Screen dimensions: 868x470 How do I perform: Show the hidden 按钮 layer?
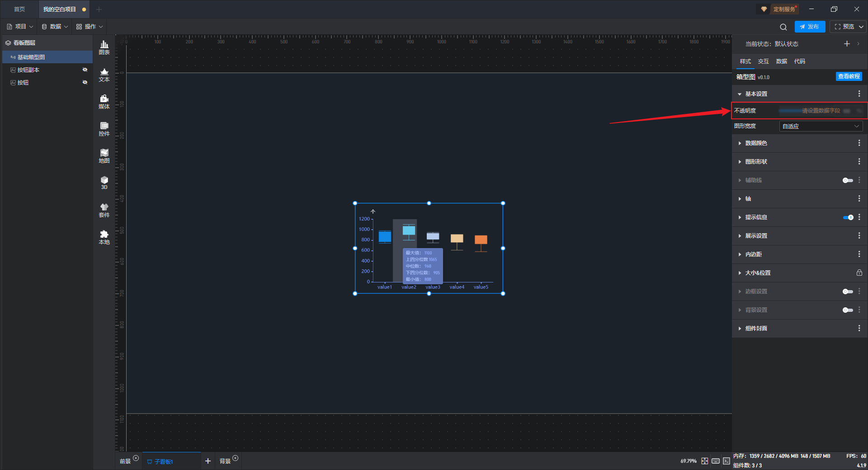(x=85, y=82)
